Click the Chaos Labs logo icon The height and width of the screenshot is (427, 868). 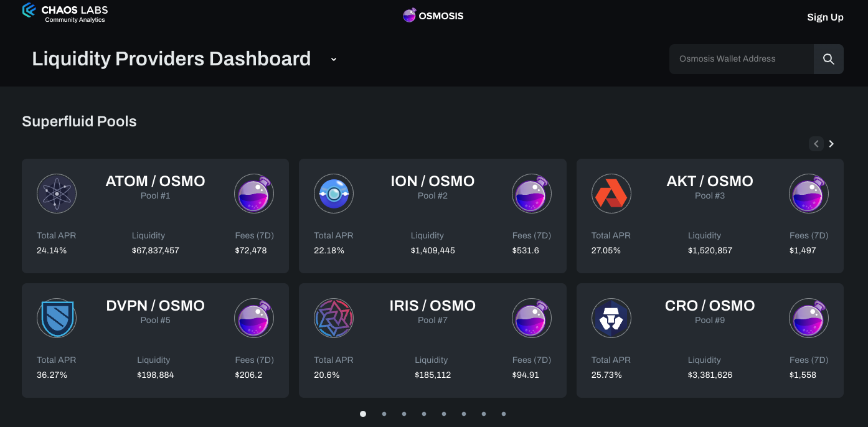coord(29,10)
